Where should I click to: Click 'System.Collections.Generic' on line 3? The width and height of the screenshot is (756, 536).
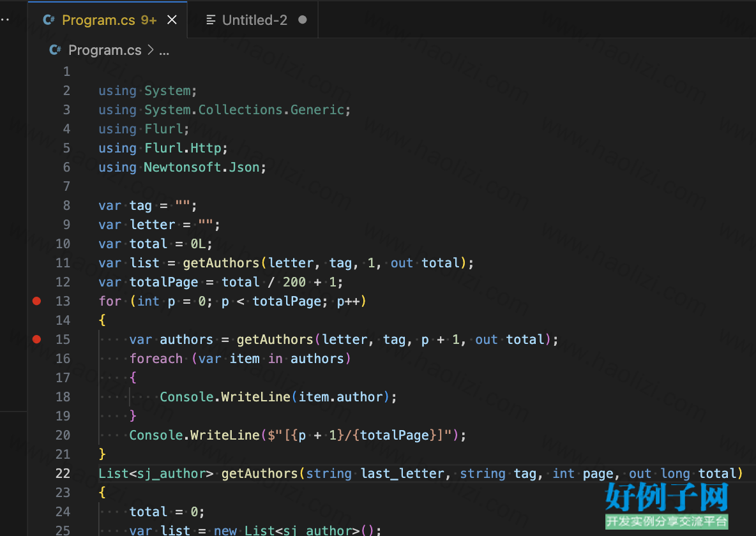tap(245, 110)
